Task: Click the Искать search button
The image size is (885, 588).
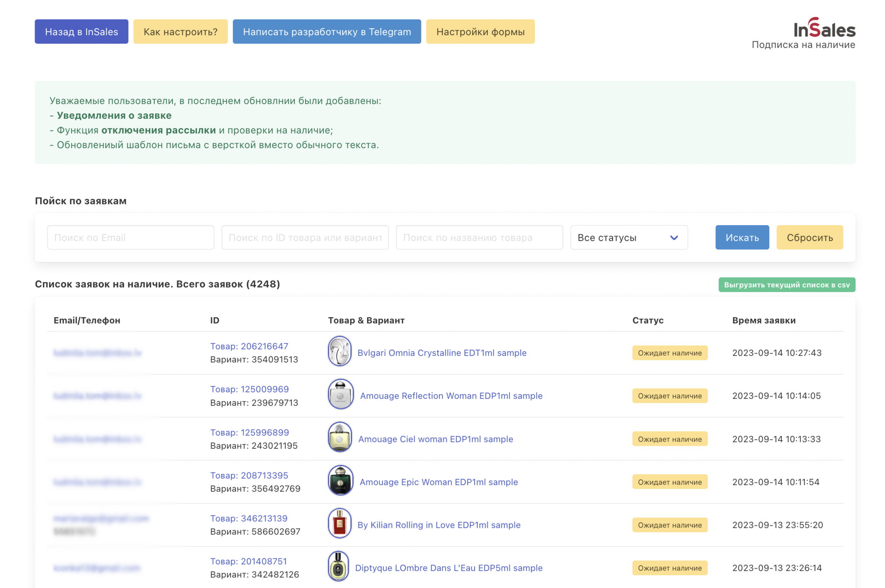Action: [742, 237]
